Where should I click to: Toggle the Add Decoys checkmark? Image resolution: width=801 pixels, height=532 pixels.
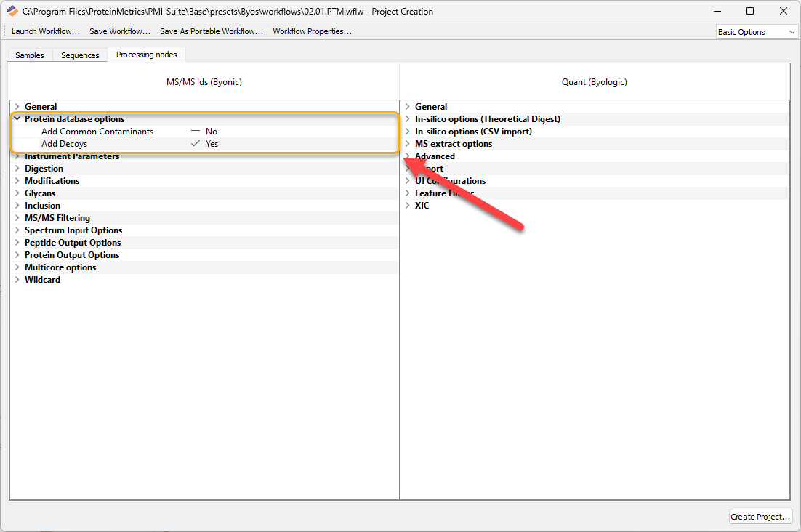pos(196,144)
